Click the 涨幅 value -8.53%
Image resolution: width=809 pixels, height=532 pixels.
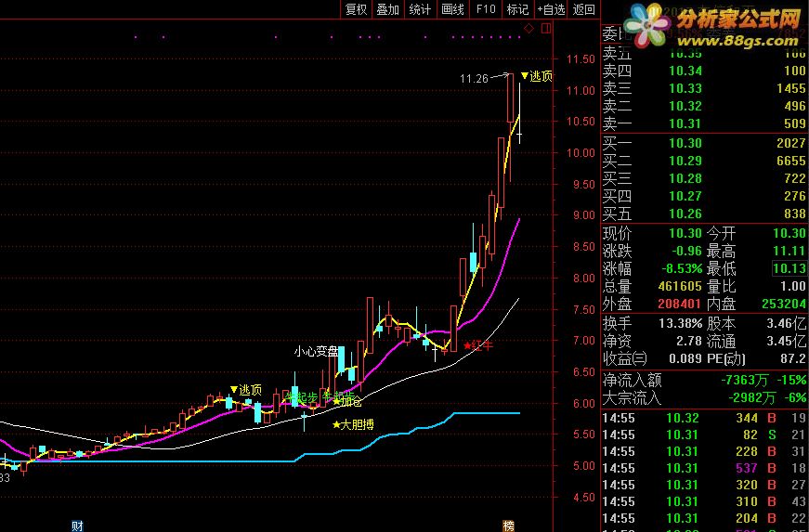pyautogui.click(x=682, y=268)
